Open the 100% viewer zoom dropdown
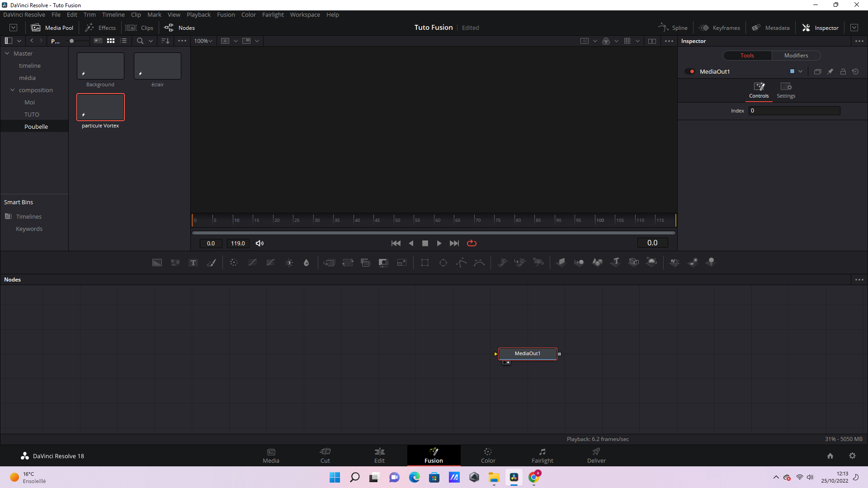Image resolution: width=868 pixels, height=488 pixels. (x=203, y=41)
